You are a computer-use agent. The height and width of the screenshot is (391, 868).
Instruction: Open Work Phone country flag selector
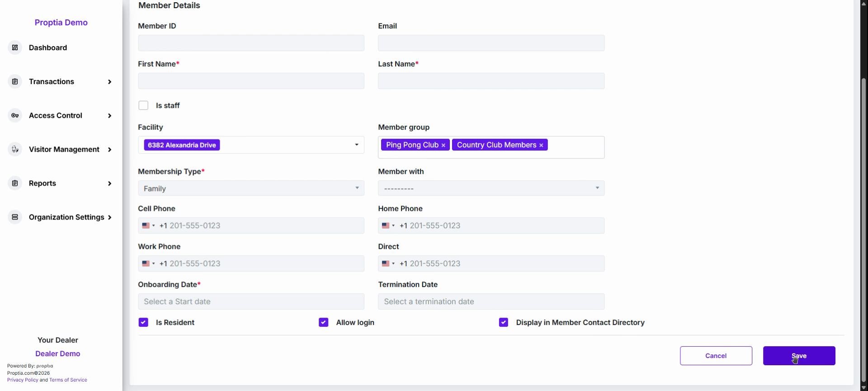click(x=148, y=263)
